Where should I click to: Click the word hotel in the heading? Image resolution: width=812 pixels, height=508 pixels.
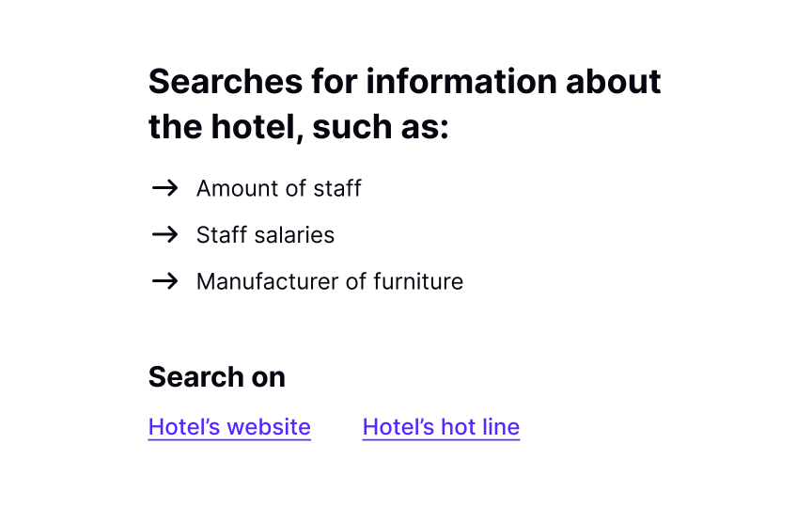pyautogui.click(x=251, y=127)
